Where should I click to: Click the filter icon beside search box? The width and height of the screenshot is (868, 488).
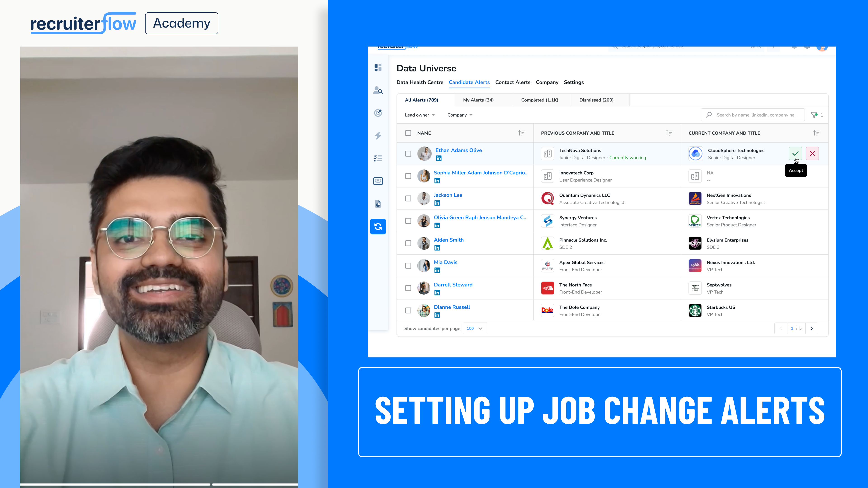[814, 115]
